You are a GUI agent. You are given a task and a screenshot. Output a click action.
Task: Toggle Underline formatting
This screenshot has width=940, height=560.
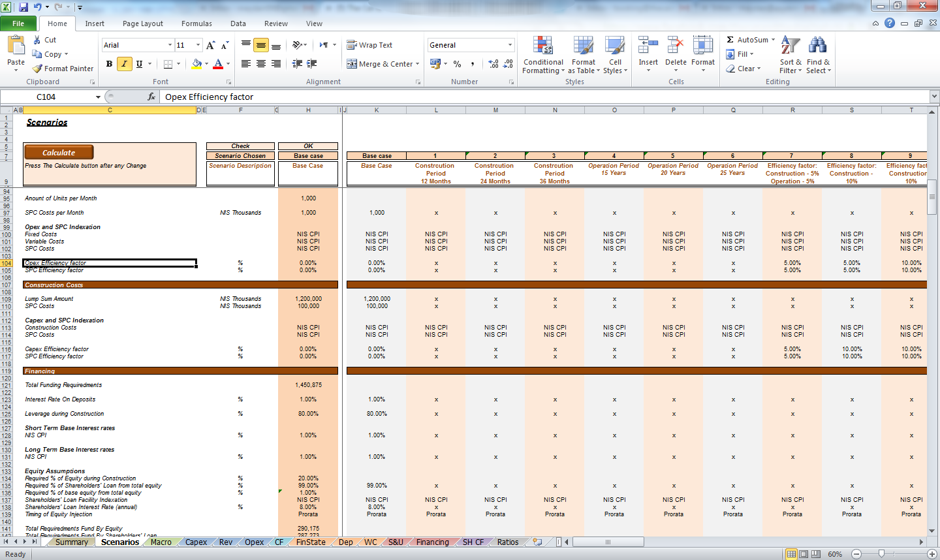(139, 64)
